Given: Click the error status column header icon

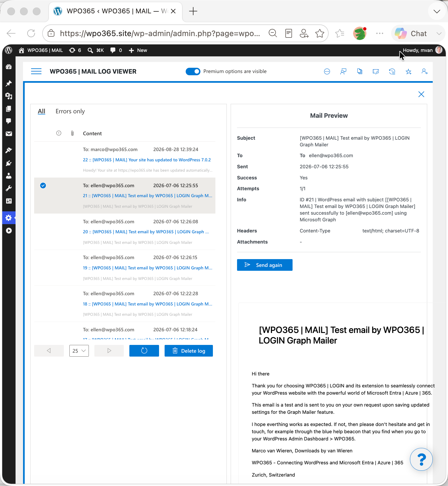Looking at the screenshot, I should [59, 133].
